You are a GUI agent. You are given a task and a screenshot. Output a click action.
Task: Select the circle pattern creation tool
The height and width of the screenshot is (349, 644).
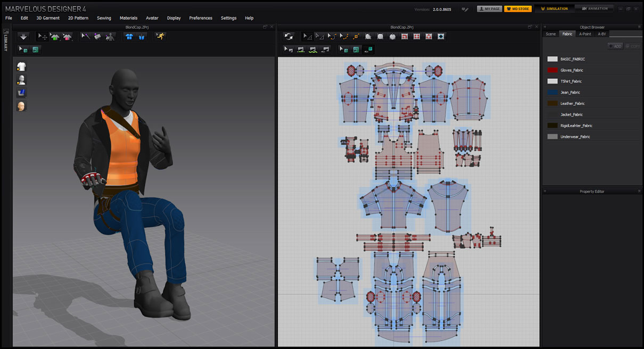(x=393, y=37)
